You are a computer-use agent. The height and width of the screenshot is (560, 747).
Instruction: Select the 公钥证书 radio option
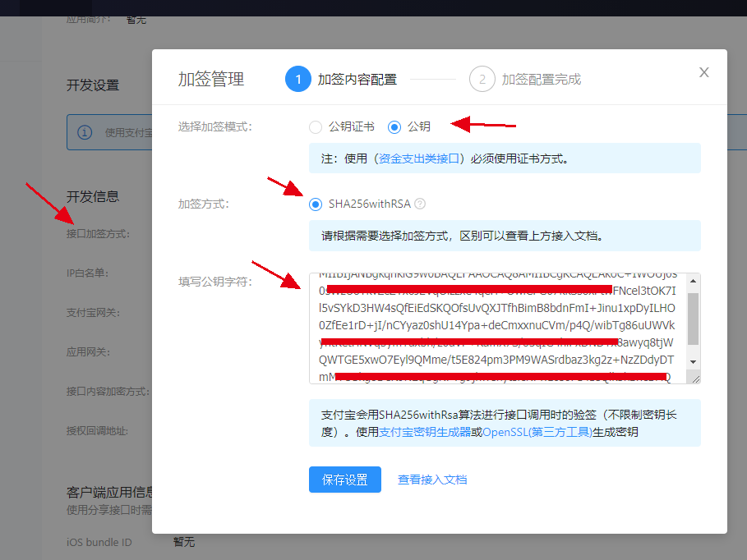pos(316,127)
